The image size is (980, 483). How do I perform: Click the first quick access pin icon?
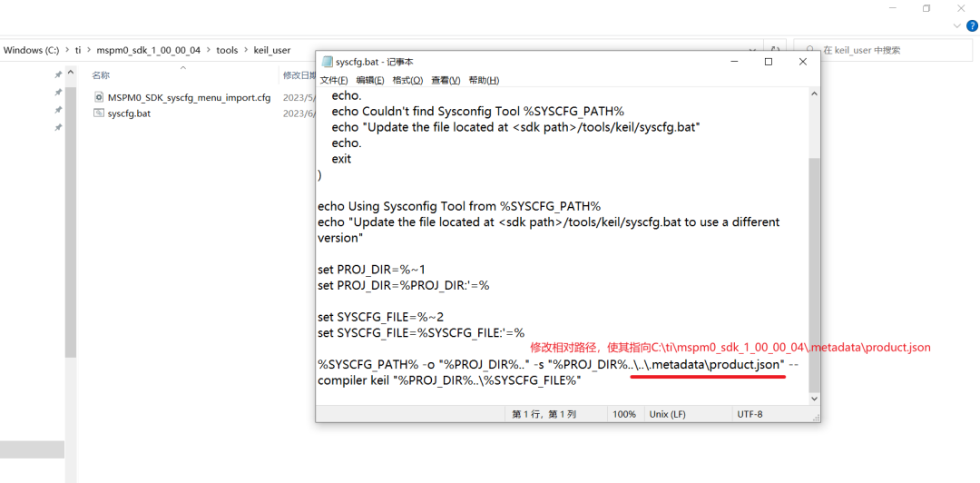(58, 74)
